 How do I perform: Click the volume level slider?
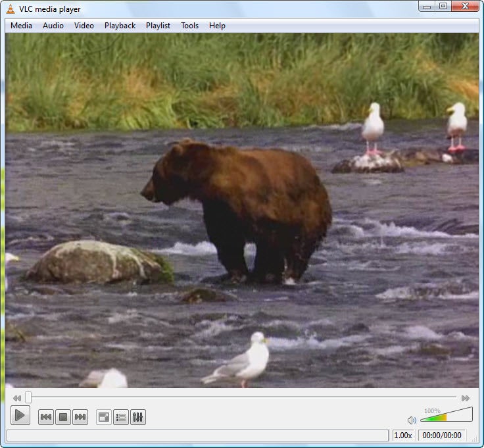point(447,414)
